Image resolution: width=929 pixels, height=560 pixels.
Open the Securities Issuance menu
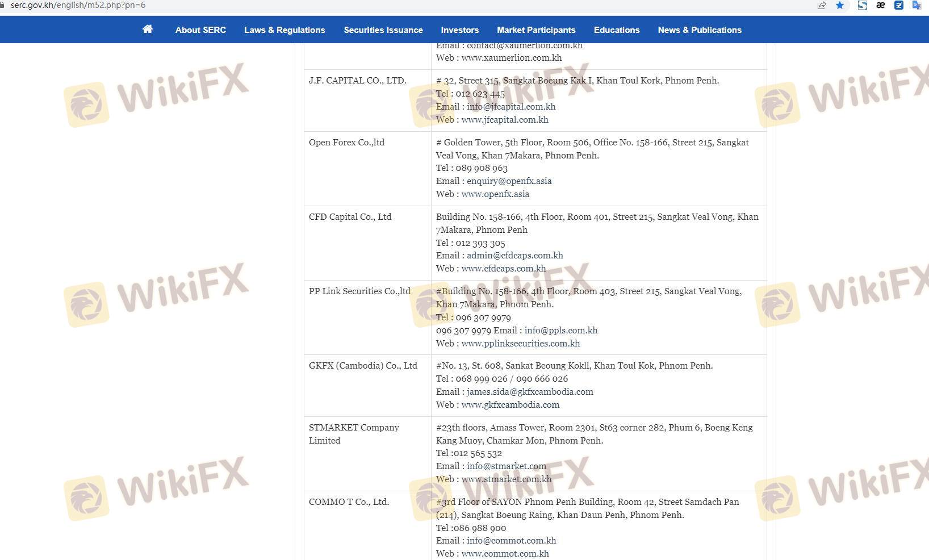tap(383, 30)
